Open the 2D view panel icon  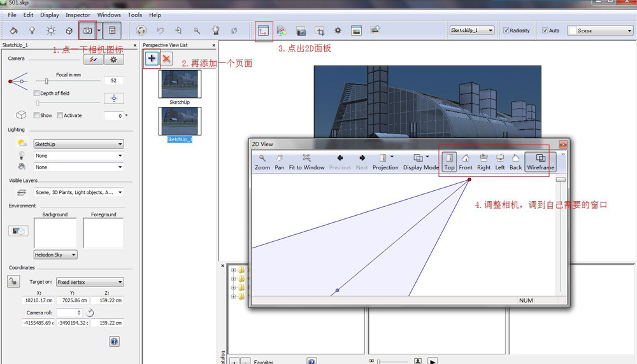263,30
